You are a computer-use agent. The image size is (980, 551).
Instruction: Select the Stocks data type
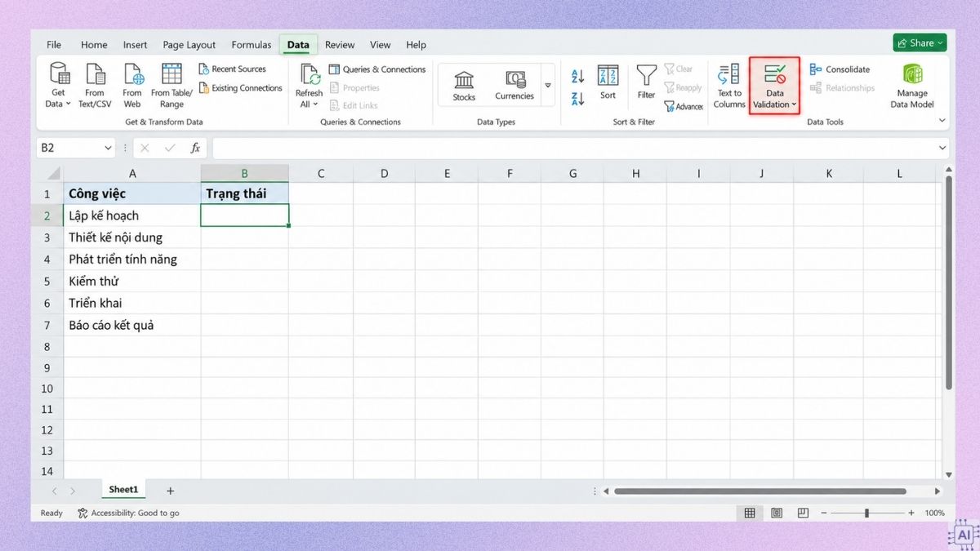coord(464,85)
